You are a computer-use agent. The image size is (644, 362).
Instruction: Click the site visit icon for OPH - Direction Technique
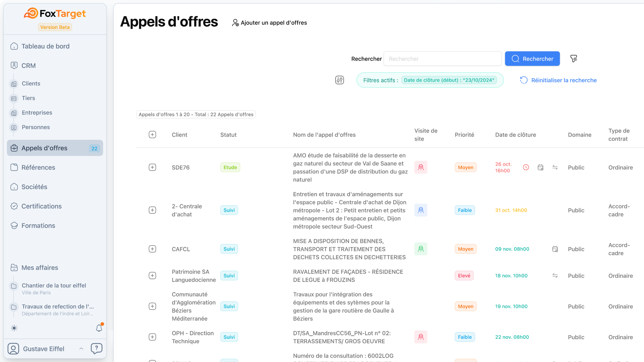(x=421, y=337)
